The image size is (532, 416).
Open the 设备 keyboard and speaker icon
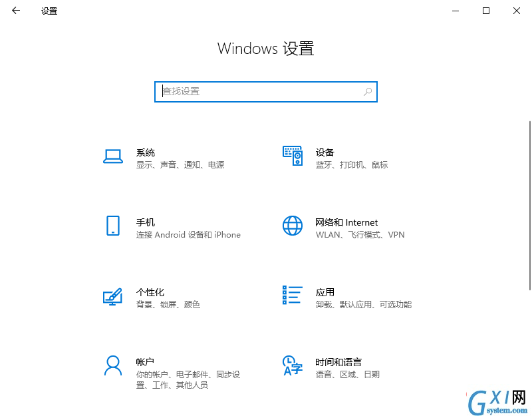click(293, 156)
